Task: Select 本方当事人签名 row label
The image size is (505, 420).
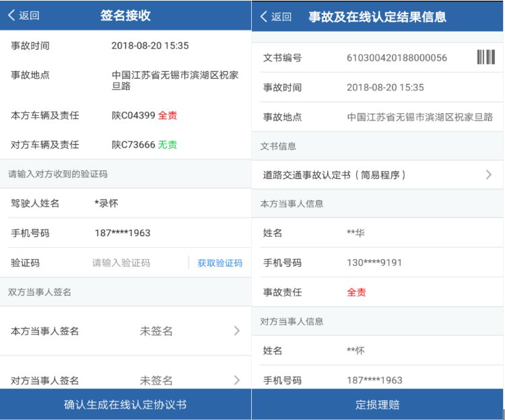Action: [45, 331]
